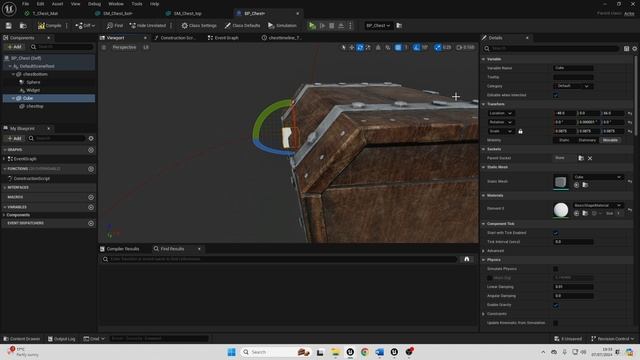Click the lock icon in Find Results bar
Image resolution: width=640 pixels, height=360 pixels.
pos(467,259)
